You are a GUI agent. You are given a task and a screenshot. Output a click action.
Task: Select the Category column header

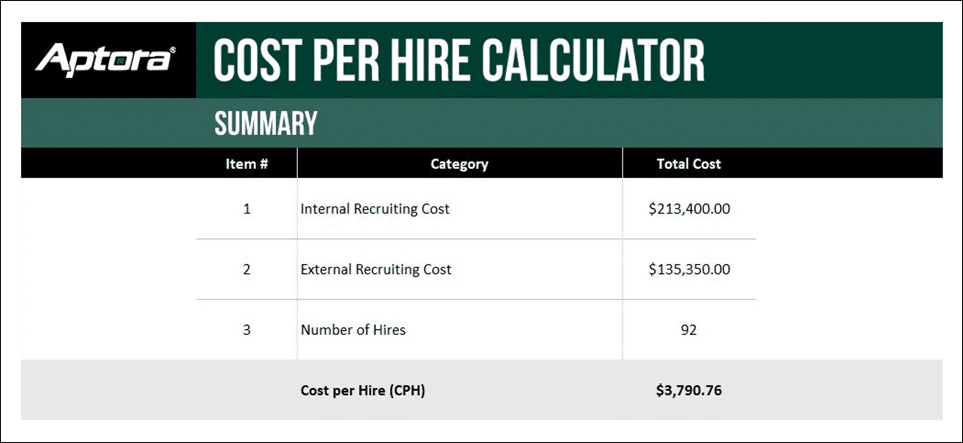click(459, 164)
